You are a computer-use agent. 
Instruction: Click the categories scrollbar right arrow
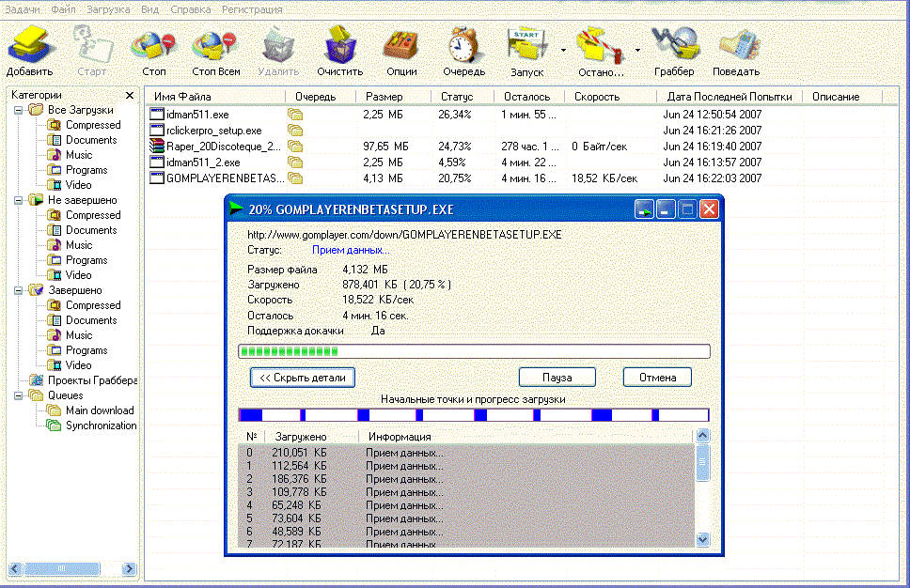pyautogui.click(x=129, y=569)
